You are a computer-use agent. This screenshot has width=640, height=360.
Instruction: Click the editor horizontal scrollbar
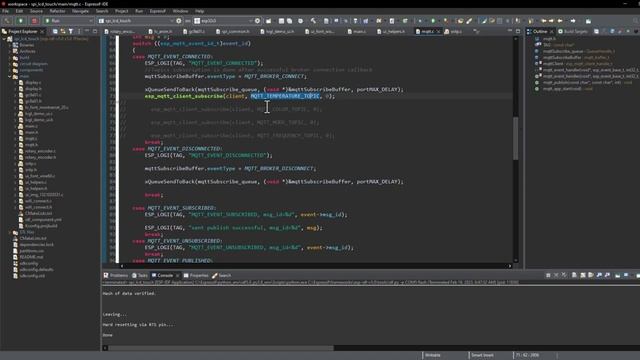[315, 266]
